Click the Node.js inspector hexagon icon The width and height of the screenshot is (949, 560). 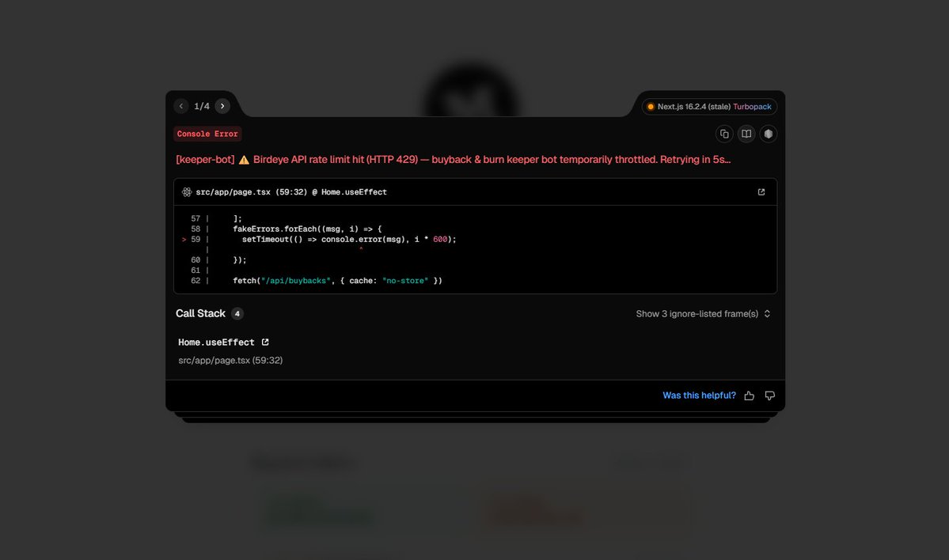[x=768, y=134]
